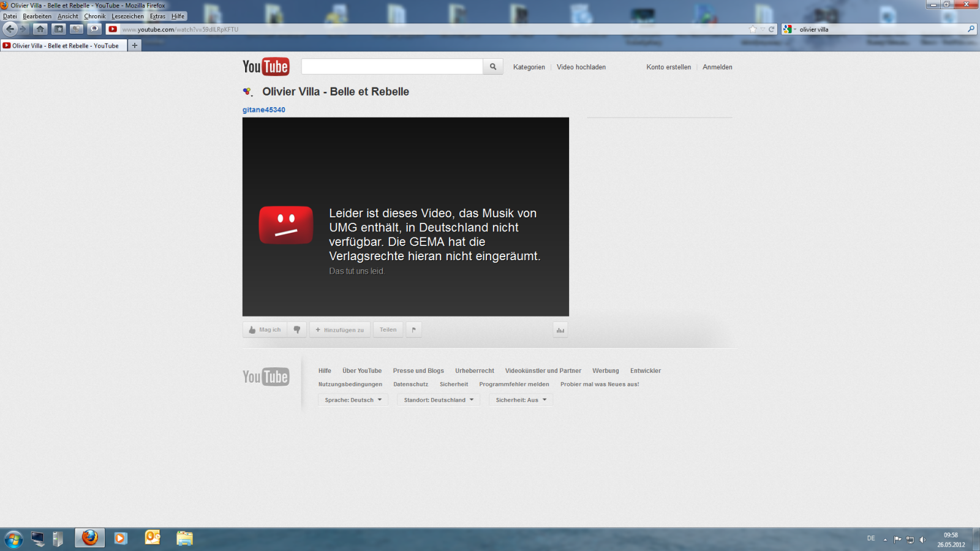Viewport: 980px width, 551px height.
Task: Open the Urheberrecht footer link
Action: [475, 371]
